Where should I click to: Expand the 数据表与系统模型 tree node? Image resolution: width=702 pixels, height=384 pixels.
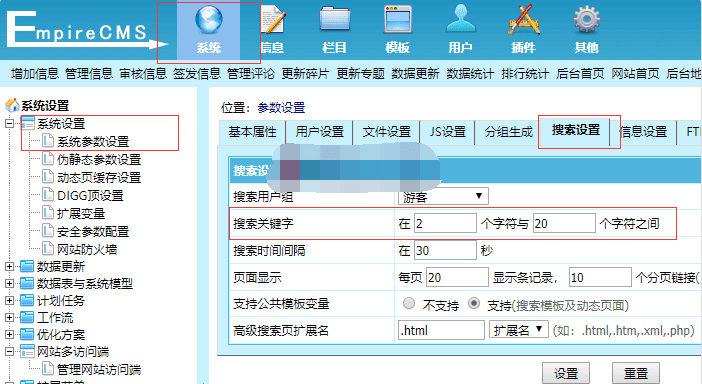tap(9, 283)
